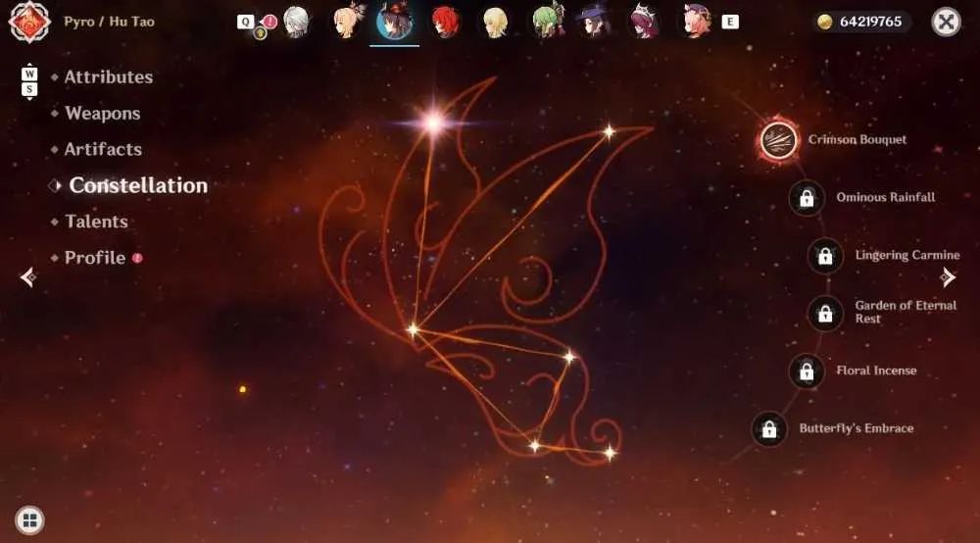Go to previous character with left arrow
Screen dimensions: 980x543
tap(28, 276)
